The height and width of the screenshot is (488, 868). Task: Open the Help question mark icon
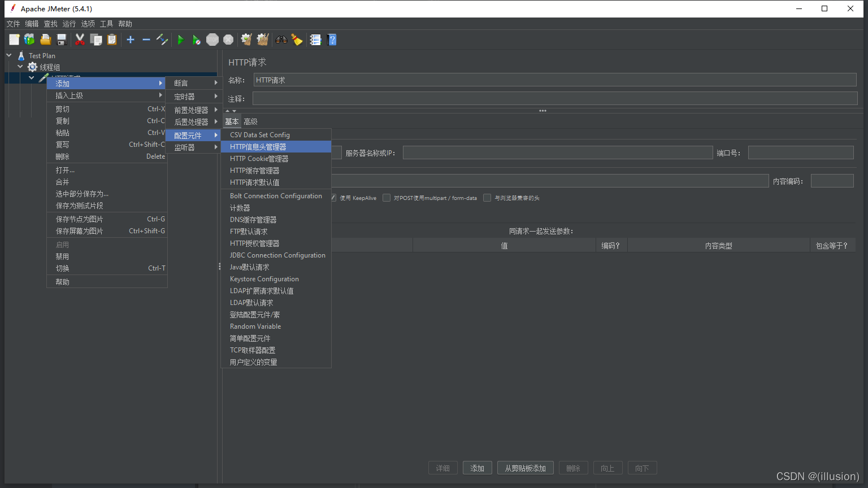332,40
